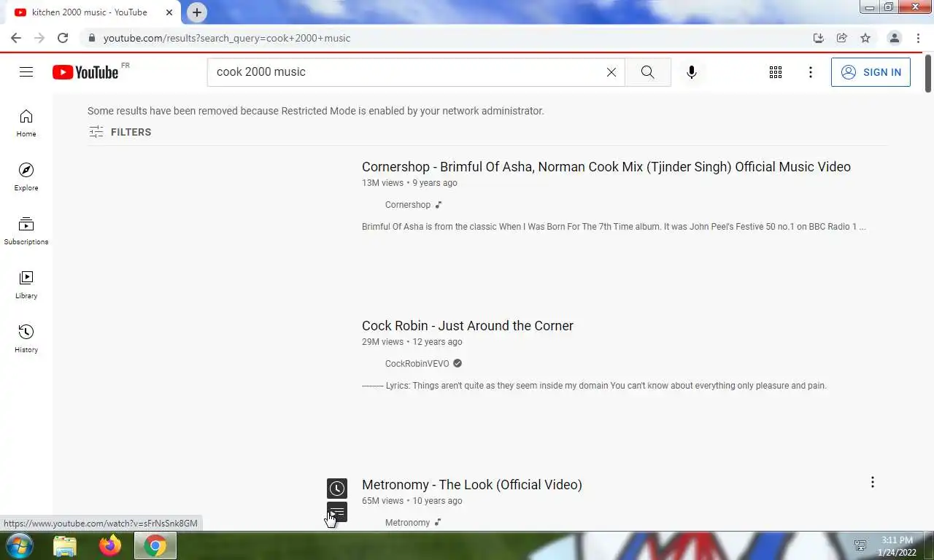Go to the YouTube logo home link
The height and width of the screenshot is (560, 934).
point(85,71)
